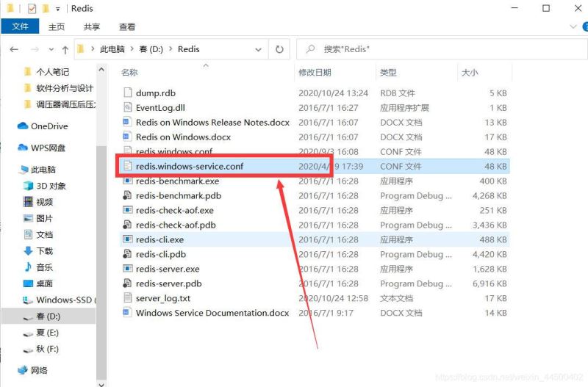Image resolution: width=588 pixels, height=387 pixels.
Task: Click navigation pane scrollbar down arrow
Action: [x=101, y=383]
